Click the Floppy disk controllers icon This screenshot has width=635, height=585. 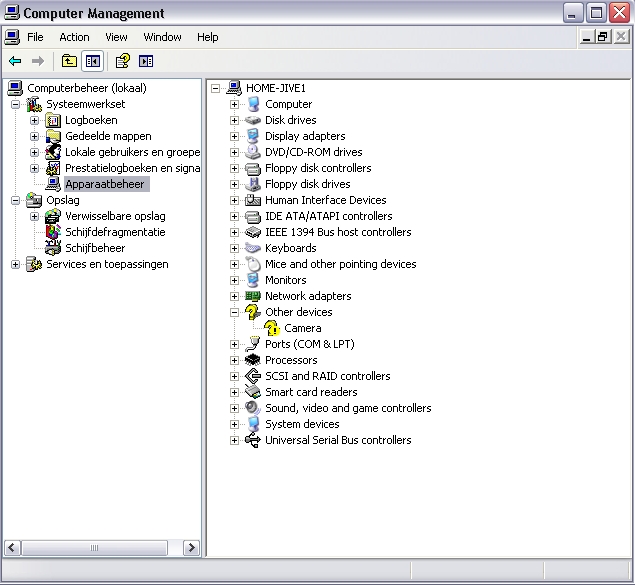point(253,168)
